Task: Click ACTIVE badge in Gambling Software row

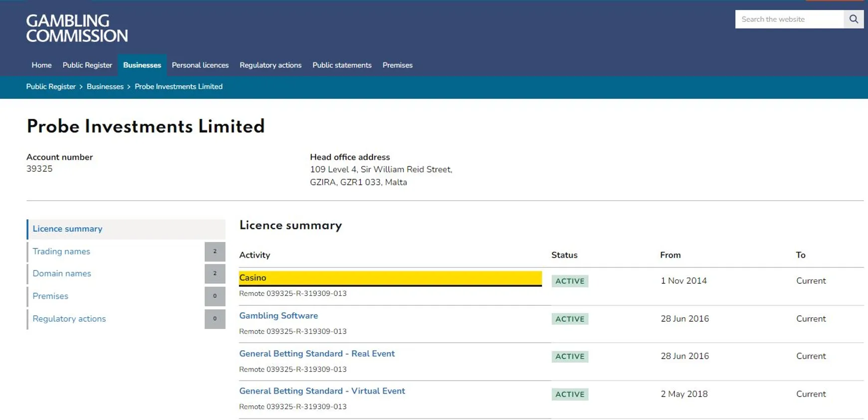Action: (570, 319)
